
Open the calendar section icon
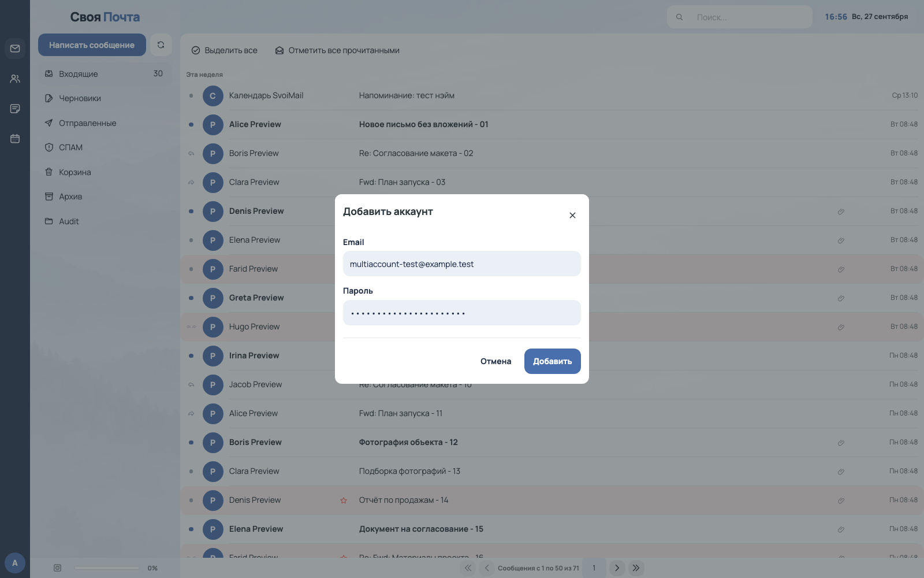(15, 139)
